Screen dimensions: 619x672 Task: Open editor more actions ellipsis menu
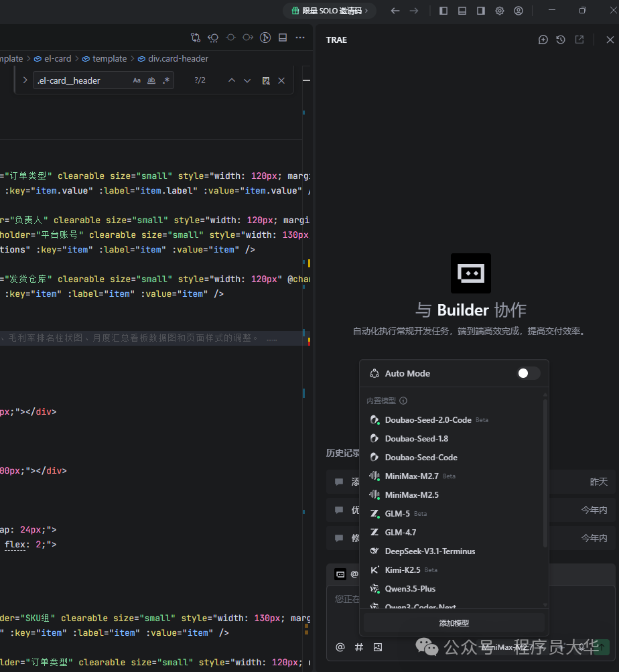[x=299, y=38]
